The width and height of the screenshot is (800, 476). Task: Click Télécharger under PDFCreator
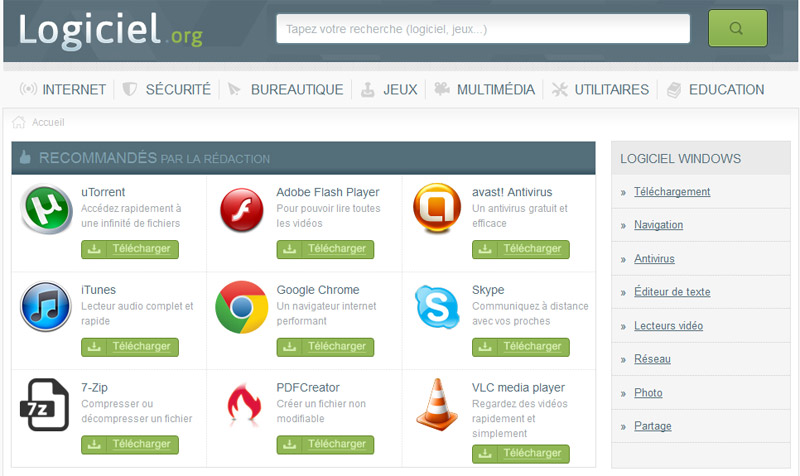[x=325, y=444]
